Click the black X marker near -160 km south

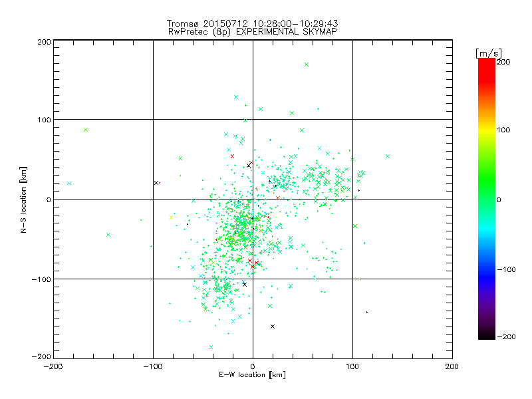[x=273, y=327]
